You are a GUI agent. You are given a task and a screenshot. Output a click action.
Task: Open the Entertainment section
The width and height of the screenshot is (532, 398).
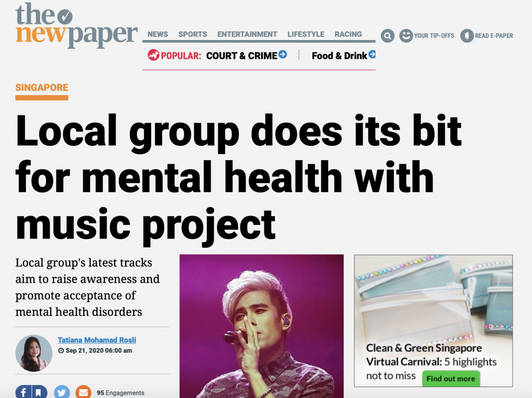point(247,34)
